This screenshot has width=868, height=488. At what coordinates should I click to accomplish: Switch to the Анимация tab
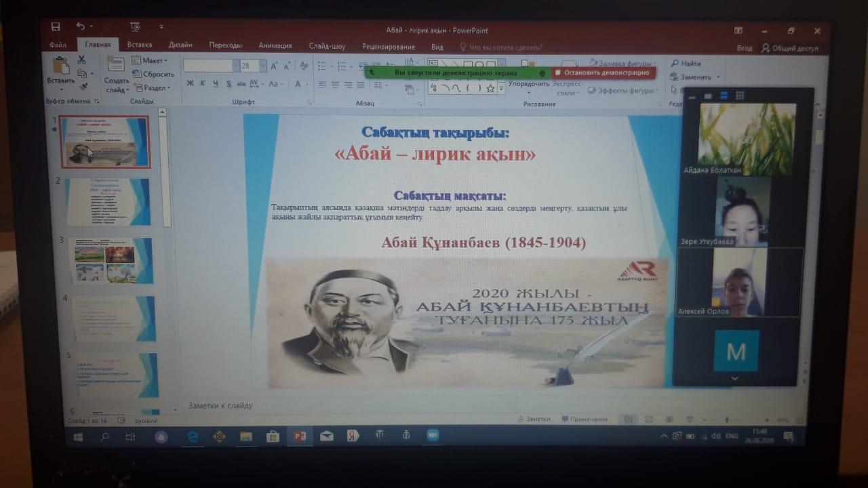[x=275, y=46]
